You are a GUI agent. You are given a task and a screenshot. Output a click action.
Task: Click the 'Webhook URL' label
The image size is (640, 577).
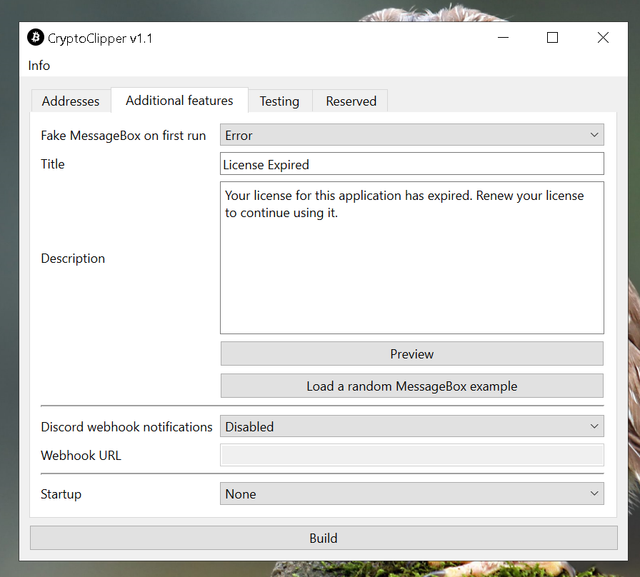[81, 455]
